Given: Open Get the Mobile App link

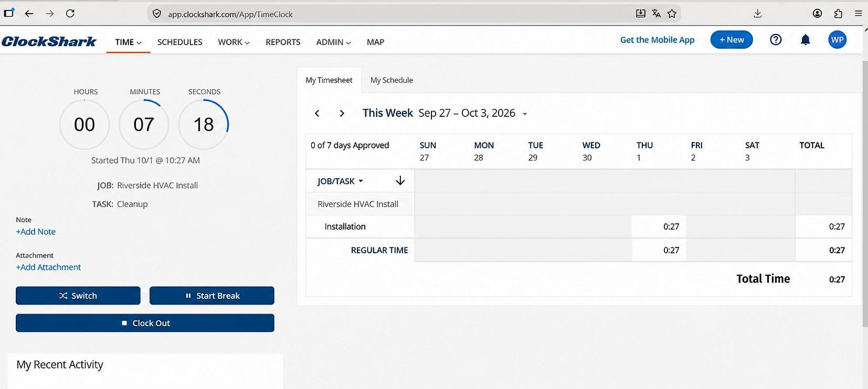Looking at the screenshot, I should (x=657, y=40).
